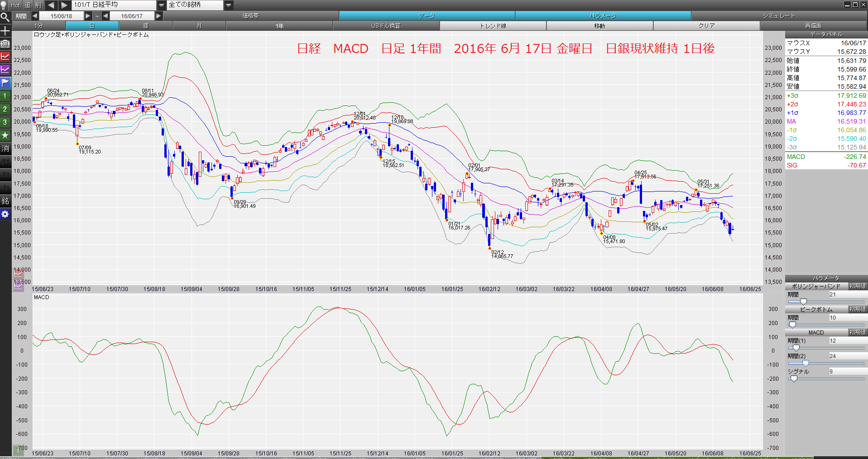Click the blue flag icon
The image size is (868, 459).
(x=5, y=83)
